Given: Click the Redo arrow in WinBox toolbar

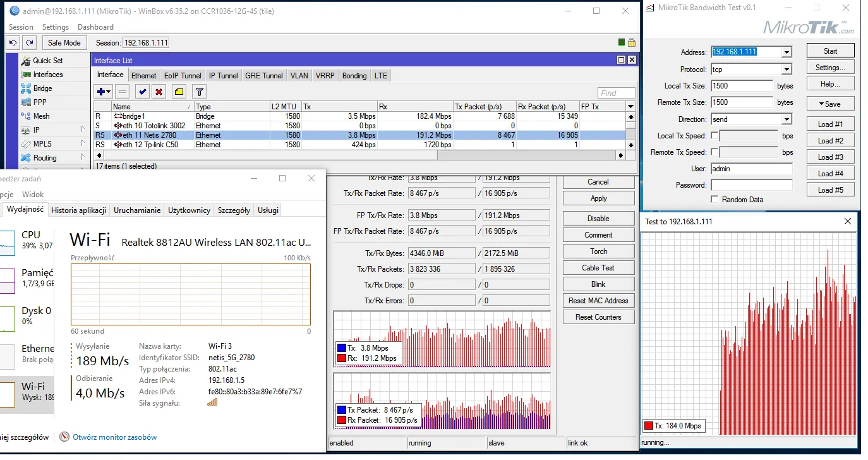Looking at the screenshot, I should 29,42.
